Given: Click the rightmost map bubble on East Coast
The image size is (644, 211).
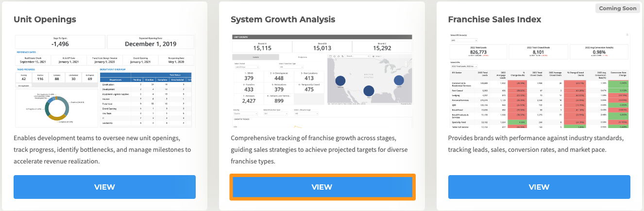Looking at the screenshot, I should pos(399,80).
